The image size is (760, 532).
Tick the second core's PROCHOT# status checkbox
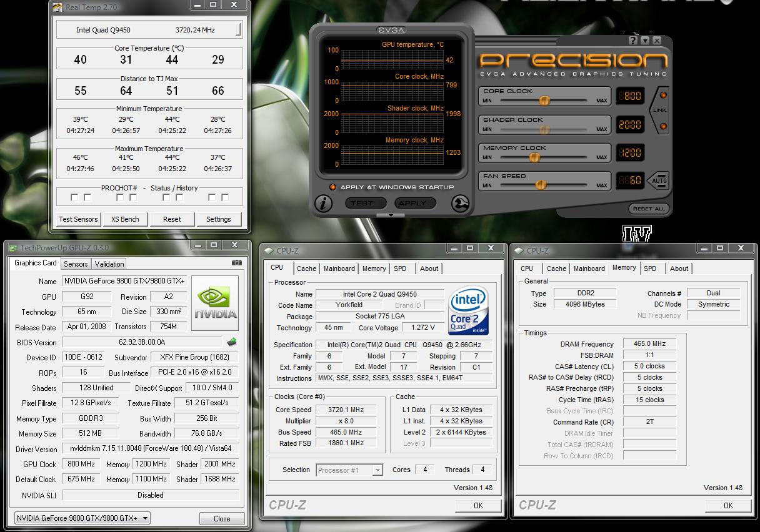click(120, 197)
